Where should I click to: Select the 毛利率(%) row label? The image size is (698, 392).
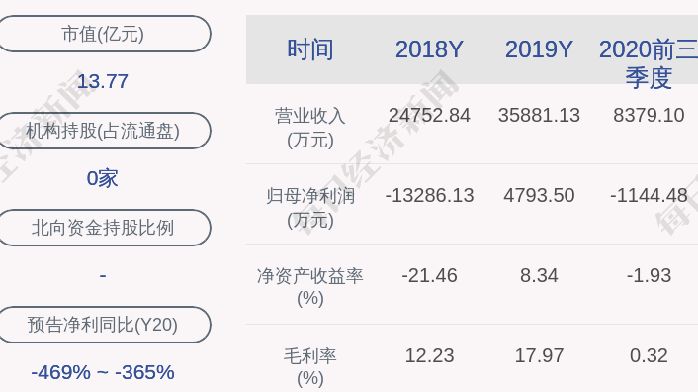point(310,367)
